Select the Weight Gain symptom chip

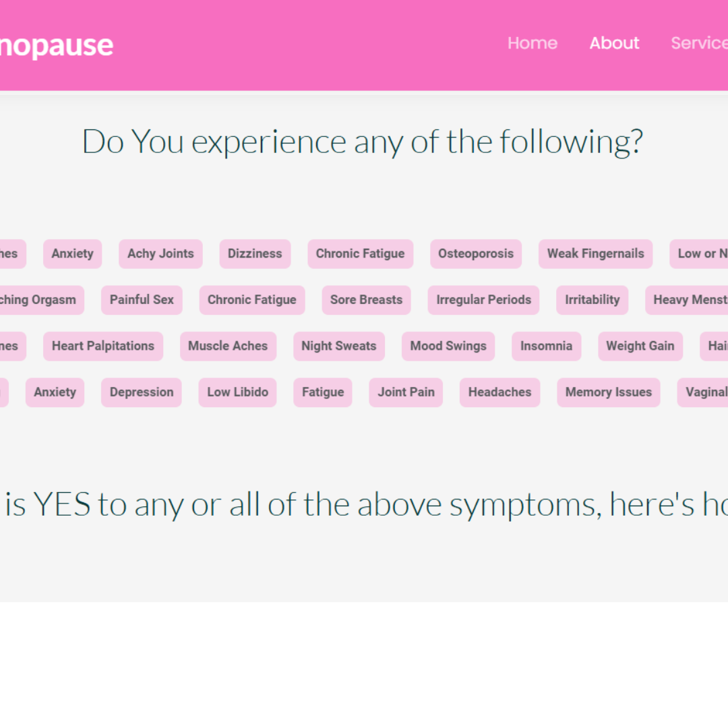coord(640,346)
